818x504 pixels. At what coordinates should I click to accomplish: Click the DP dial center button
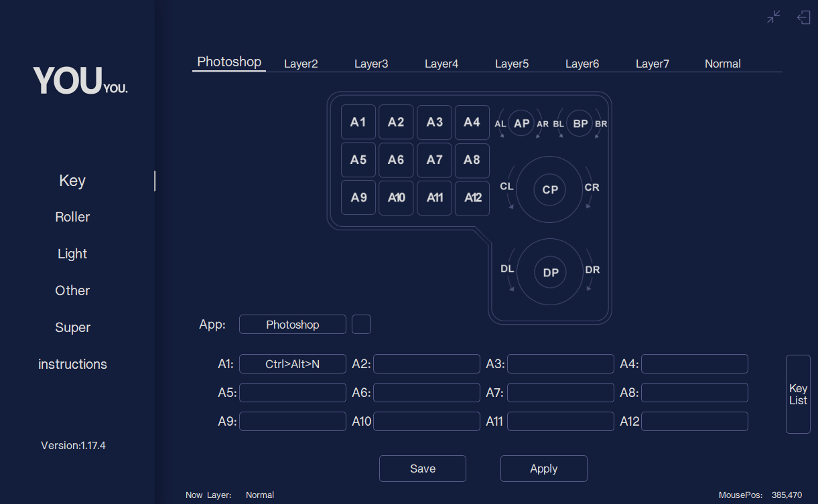click(550, 272)
